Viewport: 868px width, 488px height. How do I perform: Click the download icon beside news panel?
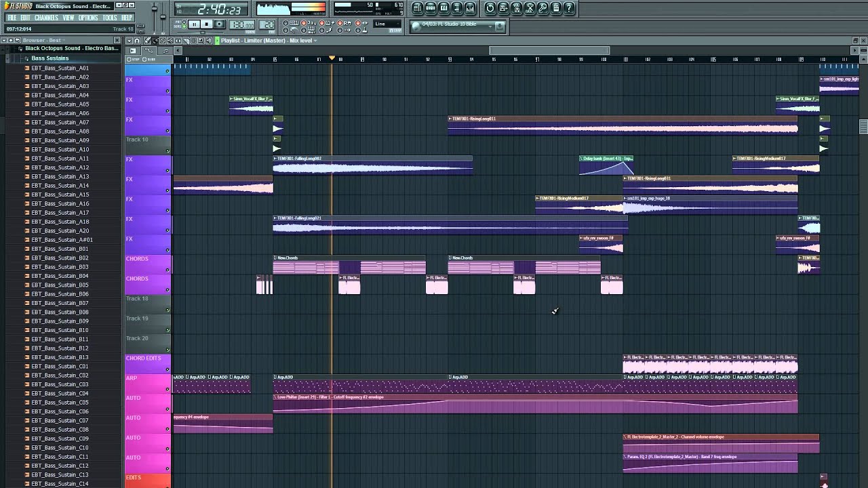pos(499,26)
